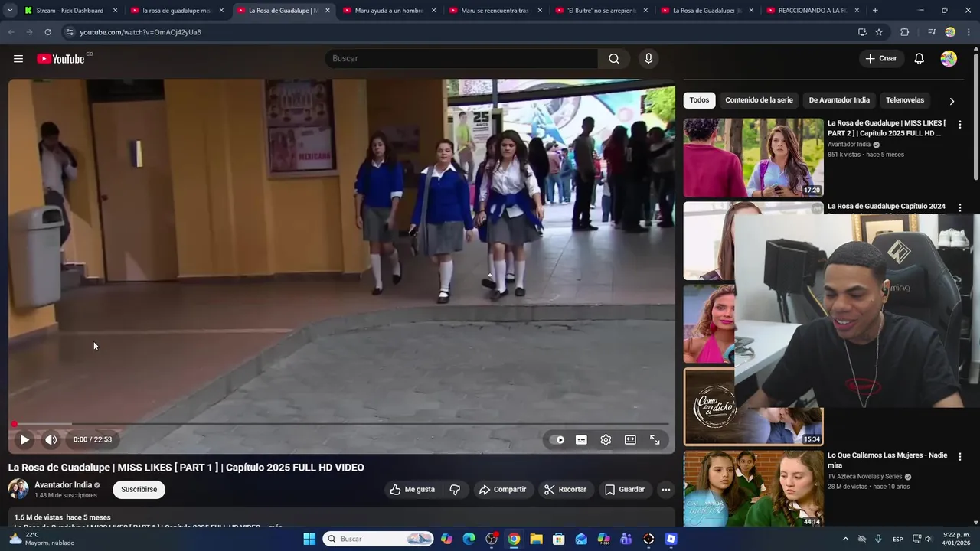This screenshot has height=551, width=980.
Task: View site information icon in address bar
Action: [x=70, y=32]
